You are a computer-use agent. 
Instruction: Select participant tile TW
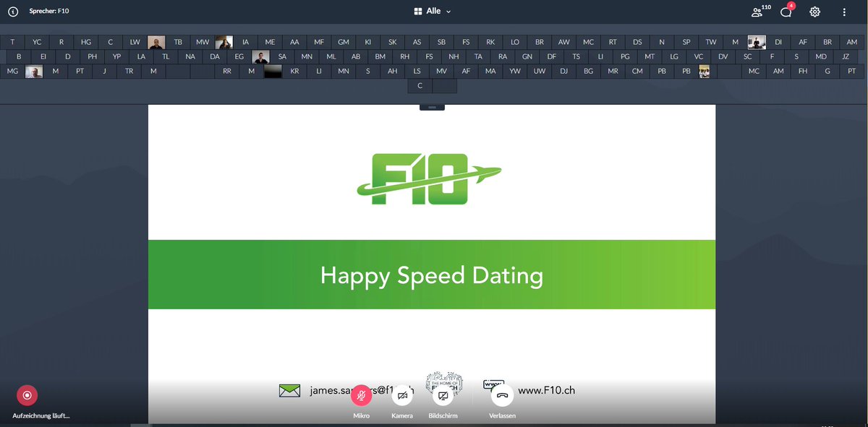711,42
